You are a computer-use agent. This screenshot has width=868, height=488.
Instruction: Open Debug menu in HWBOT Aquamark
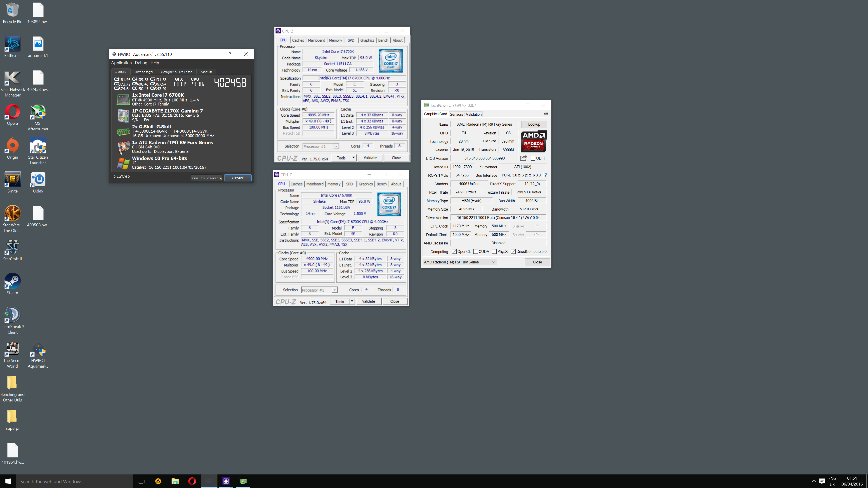(141, 63)
